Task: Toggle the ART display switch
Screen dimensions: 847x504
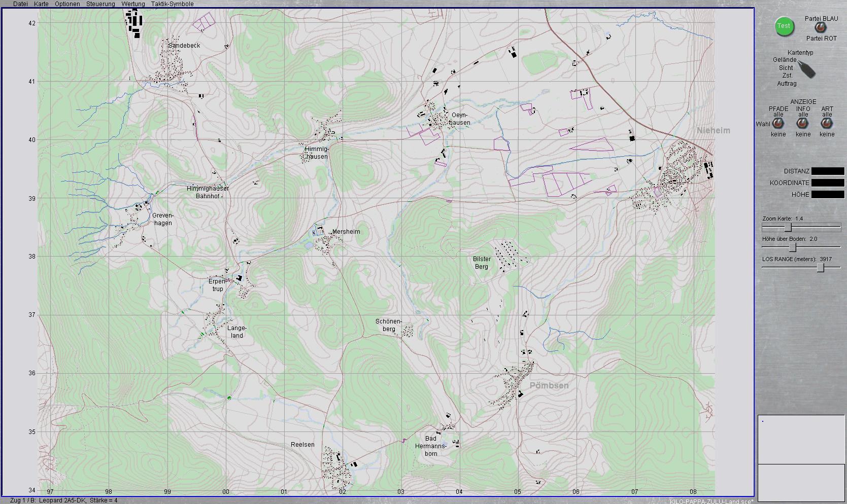Action: (x=827, y=124)
